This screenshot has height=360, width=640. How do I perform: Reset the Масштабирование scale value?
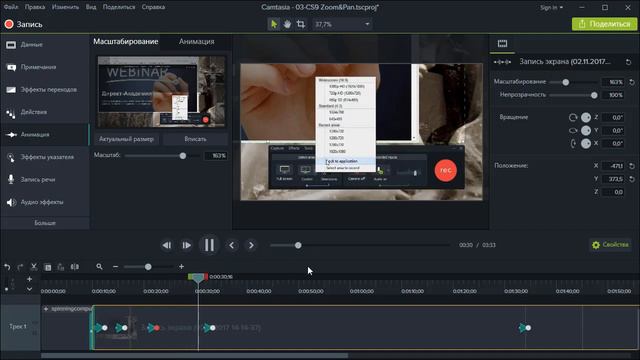click(632, 82)
